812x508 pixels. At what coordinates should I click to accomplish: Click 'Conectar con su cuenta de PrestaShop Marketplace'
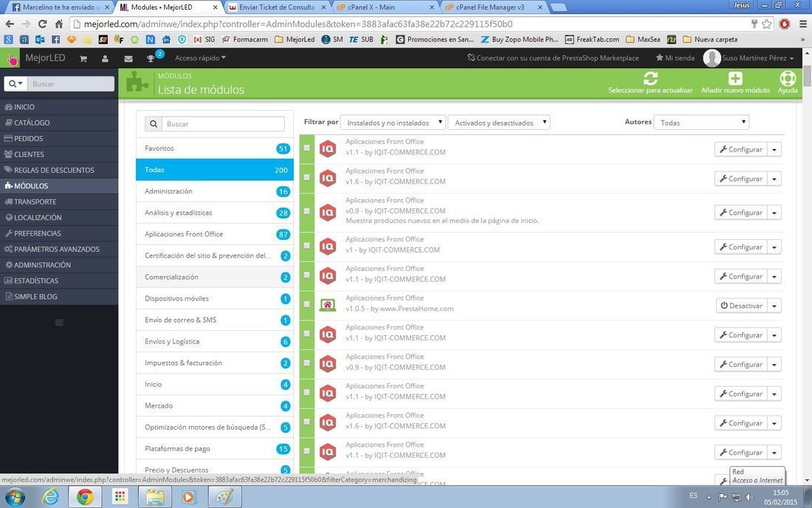tap(553, 58)
